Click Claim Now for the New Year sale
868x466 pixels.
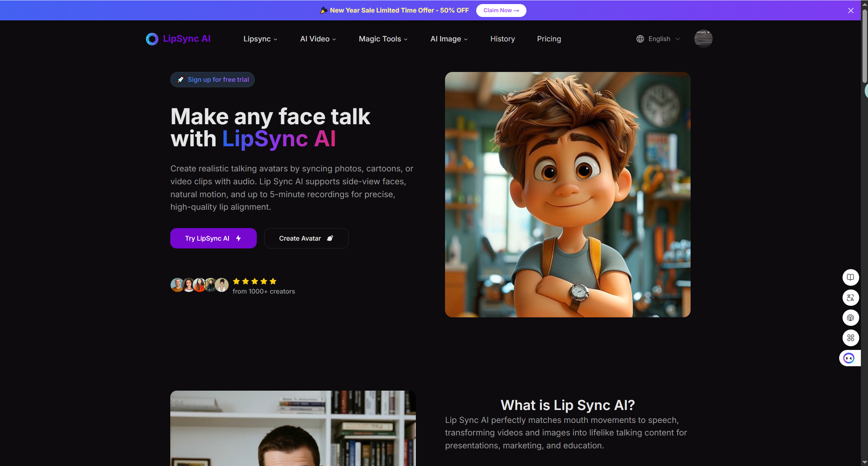point(501,10)
